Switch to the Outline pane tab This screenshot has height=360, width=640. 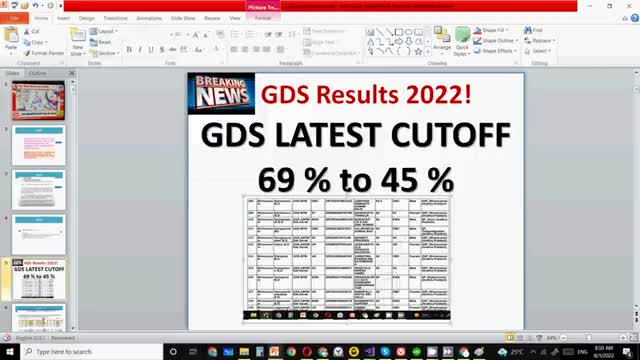[37, 73]
